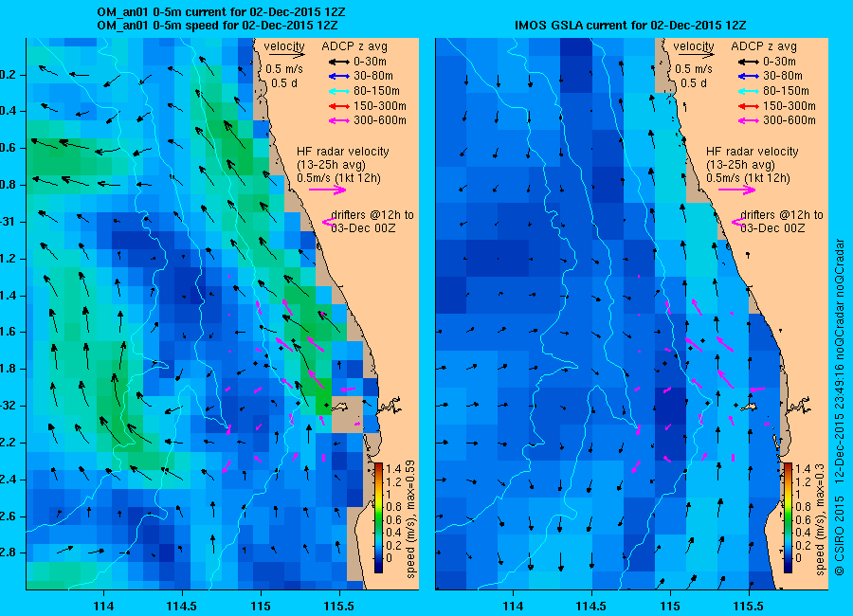This screenshot has height=616, width=853.
Task: Click '0.5m/s (1kt 12h)' text on right map
Action: tap(748, 178)
